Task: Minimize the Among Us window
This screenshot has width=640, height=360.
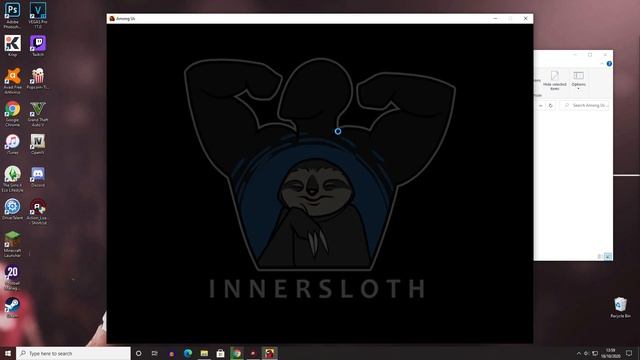Action: (495, 18)
